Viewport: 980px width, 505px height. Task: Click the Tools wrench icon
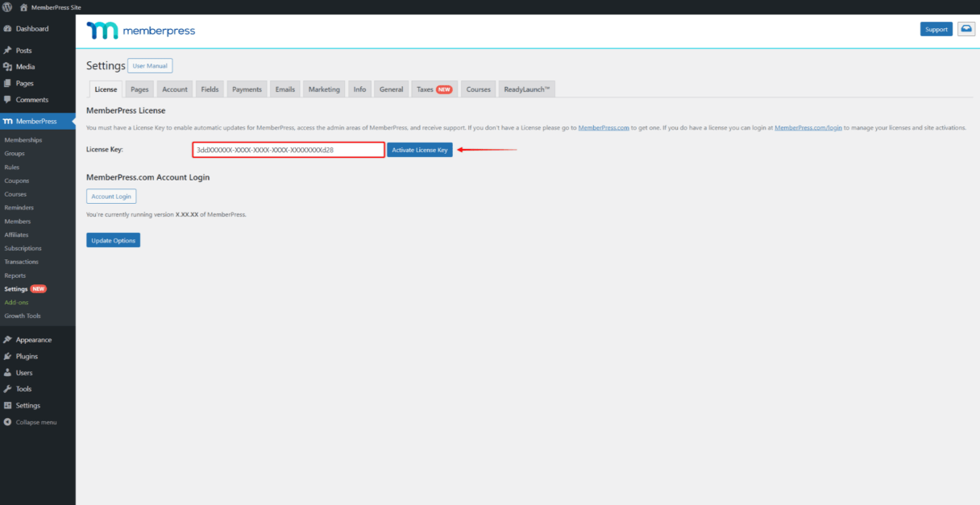tap(7, 389)
